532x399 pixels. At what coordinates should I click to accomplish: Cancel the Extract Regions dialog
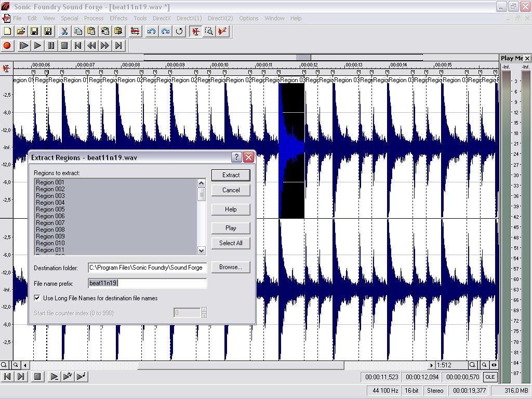tap(231, 190)
